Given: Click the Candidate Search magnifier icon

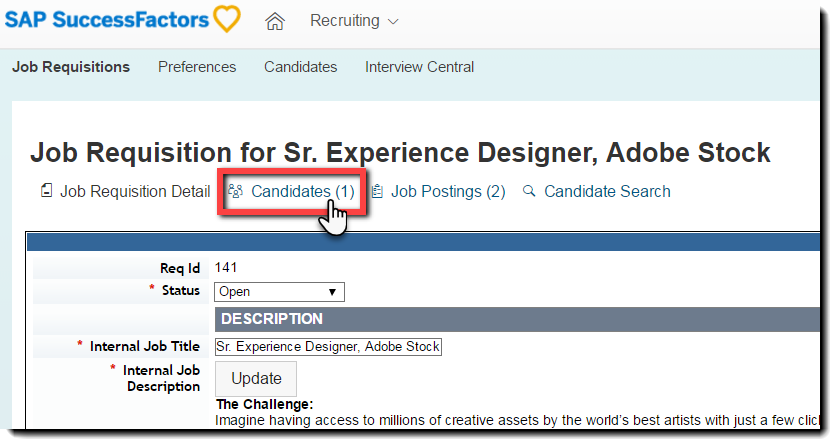Looking at the screenshot, I should [529, 191].
